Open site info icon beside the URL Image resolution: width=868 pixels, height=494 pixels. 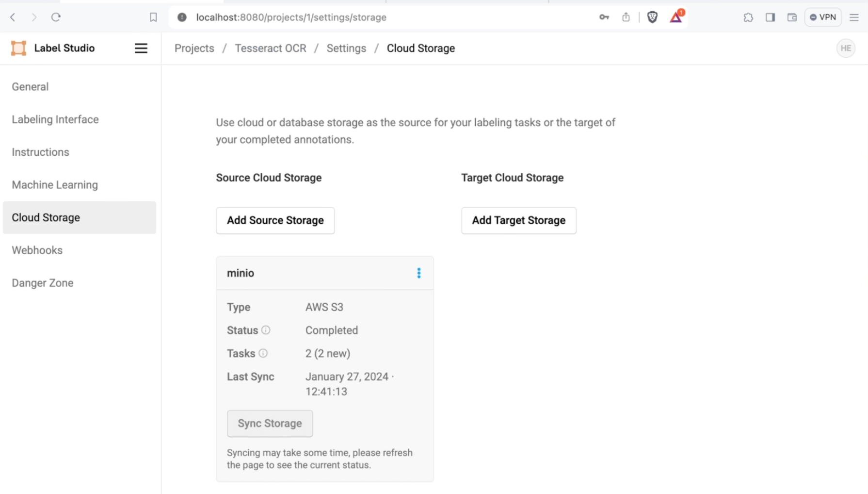182,17
